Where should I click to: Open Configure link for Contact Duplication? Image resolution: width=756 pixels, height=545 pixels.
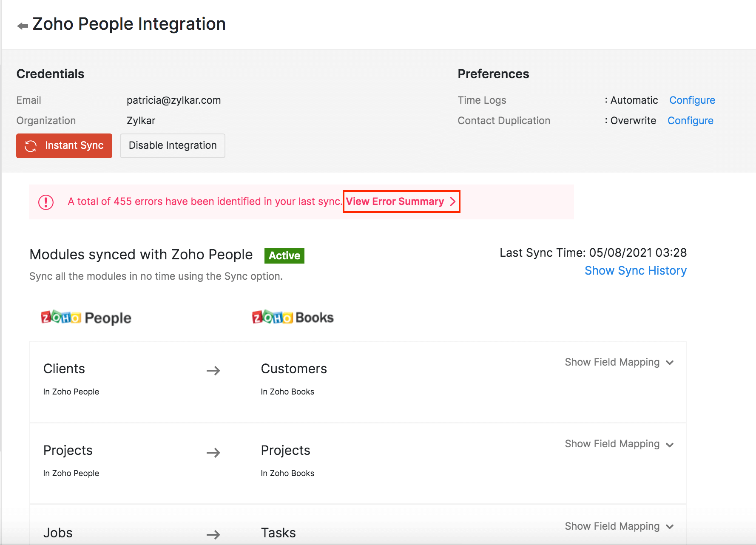690,121
